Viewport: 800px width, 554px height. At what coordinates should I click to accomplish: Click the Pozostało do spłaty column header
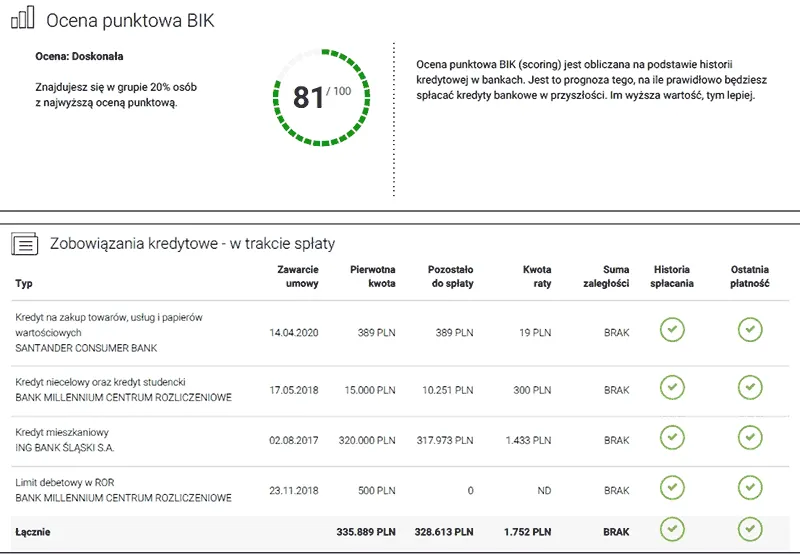pyautogui.click(x=450, y=276)
